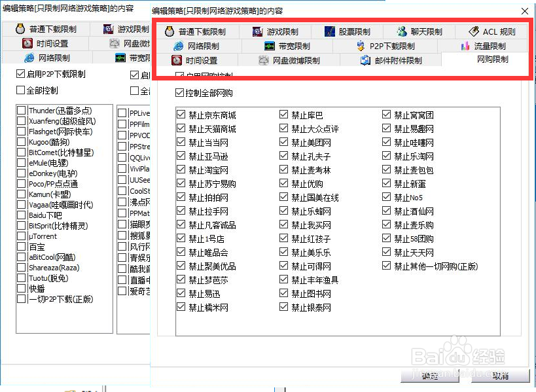Click the cloud disk microblog limit icon
This screenshot has width=536, height=392.
(x=264, y=60)
